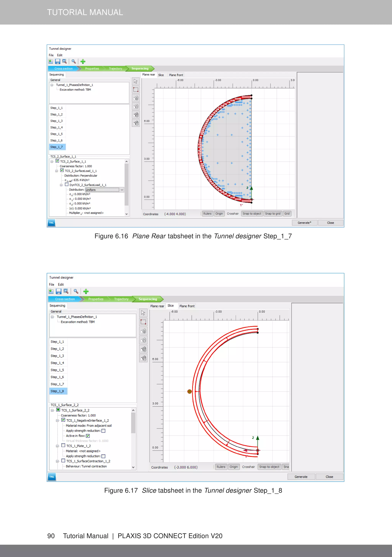Open the Distribution Uniform dropdown
The width and height of the screenshot is (392, 557).
[122, 190]
